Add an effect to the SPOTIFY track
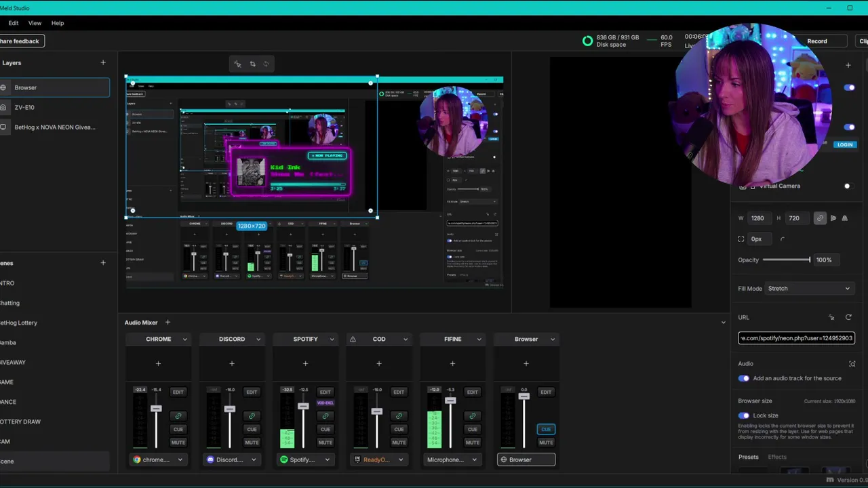 (x=305, y=363)
